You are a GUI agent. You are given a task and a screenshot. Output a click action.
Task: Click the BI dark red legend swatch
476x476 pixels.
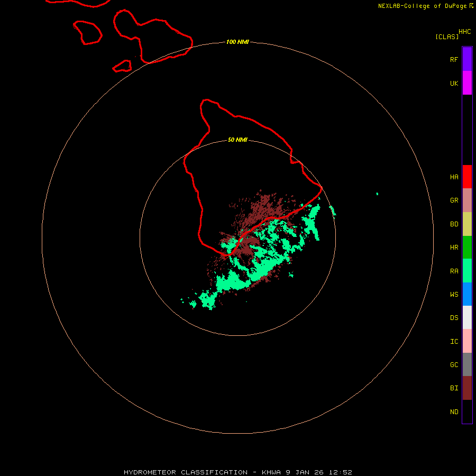pos(467,388)
